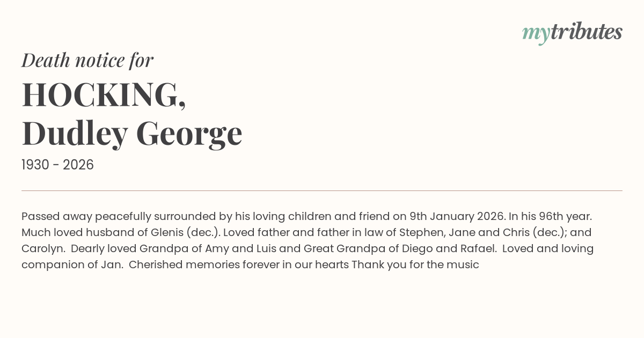
Task: Click the name "Carolyn" in the notice
Action: click(42, 249)
